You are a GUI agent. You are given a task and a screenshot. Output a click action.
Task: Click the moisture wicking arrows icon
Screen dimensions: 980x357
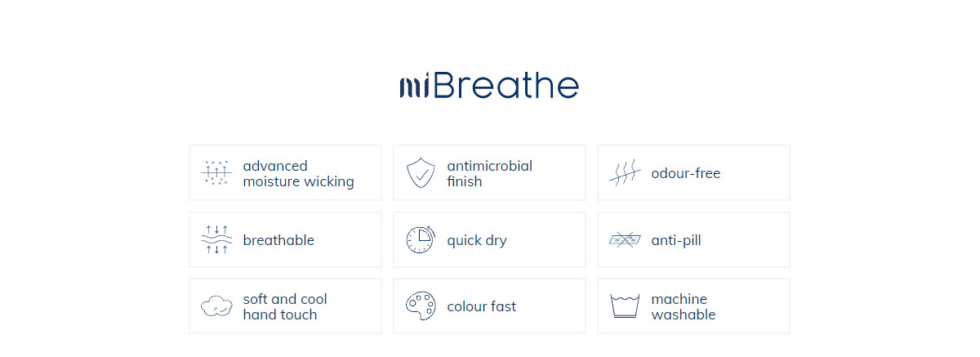pyautogui.click(x=216, y=173)
